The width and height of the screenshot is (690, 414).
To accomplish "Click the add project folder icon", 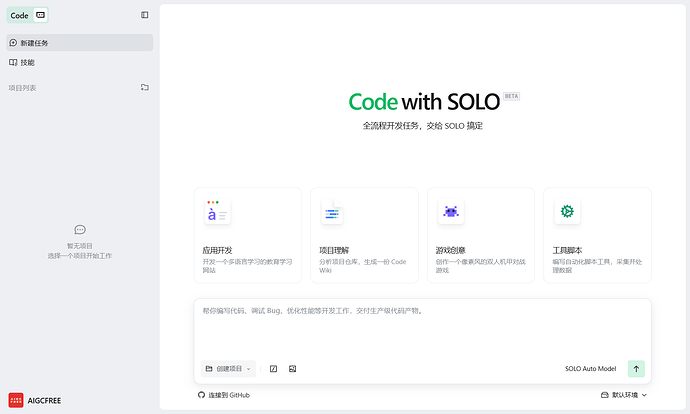I will click(x=144, y=88).
